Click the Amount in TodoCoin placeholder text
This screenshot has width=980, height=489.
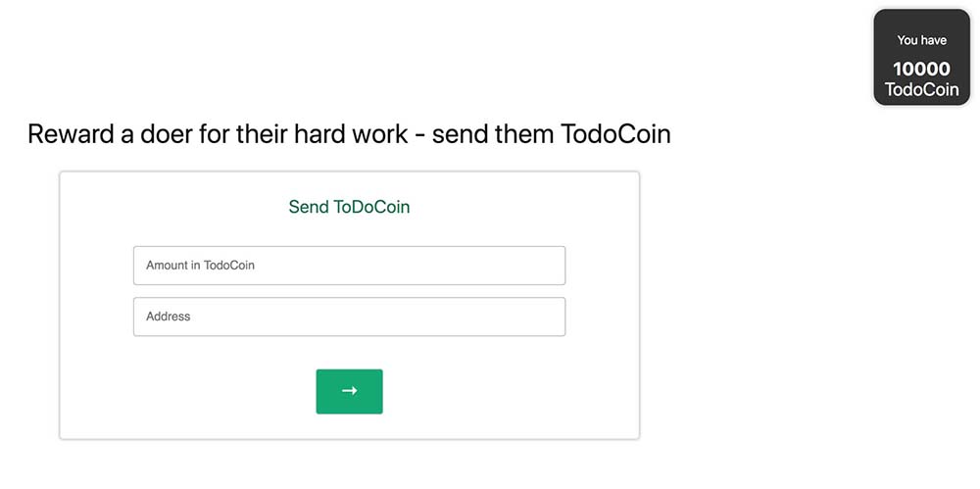pyautogui.click(x=200, y=266)
